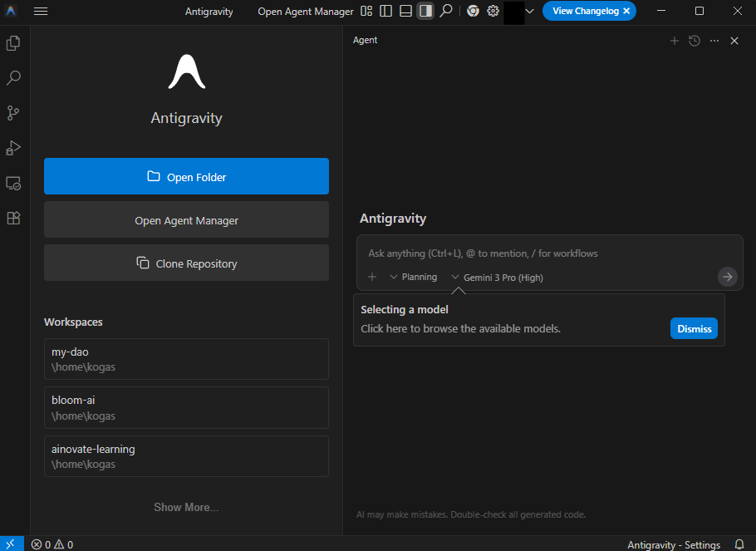Screen dimensions: 756x551
Task: Open the Gemini 3 Pro (High) model selector
Action: pyautogui.click(x=497, y=277)
